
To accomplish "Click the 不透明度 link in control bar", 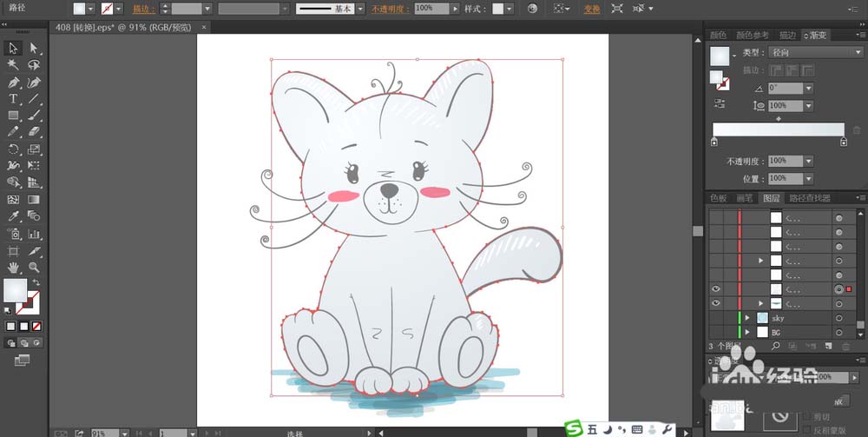I will coord(391,9).
